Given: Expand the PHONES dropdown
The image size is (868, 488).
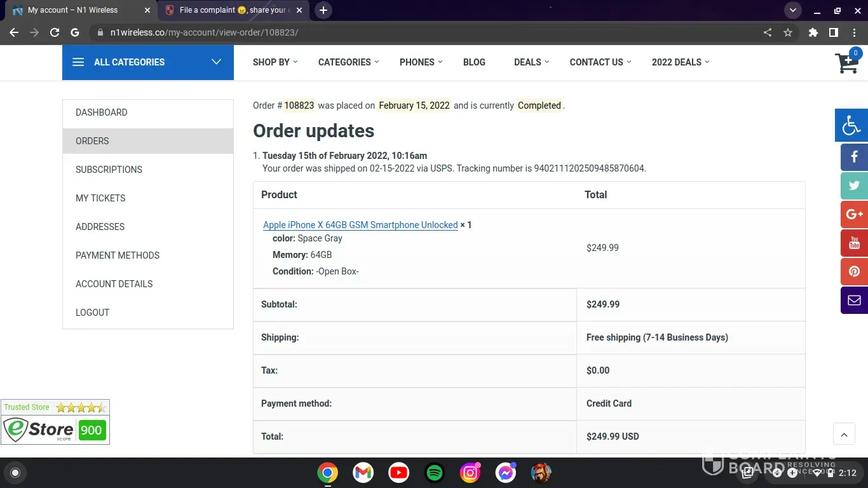Looking at the screenshot, I should tap(421, 62).
